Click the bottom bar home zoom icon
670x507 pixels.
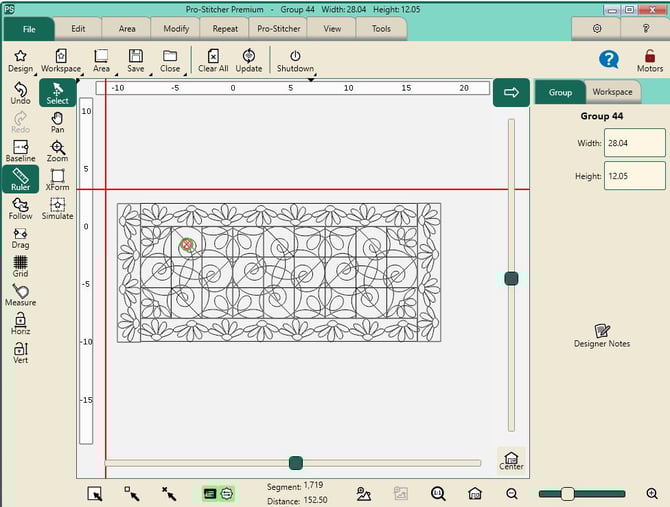(x=475, y=493)
